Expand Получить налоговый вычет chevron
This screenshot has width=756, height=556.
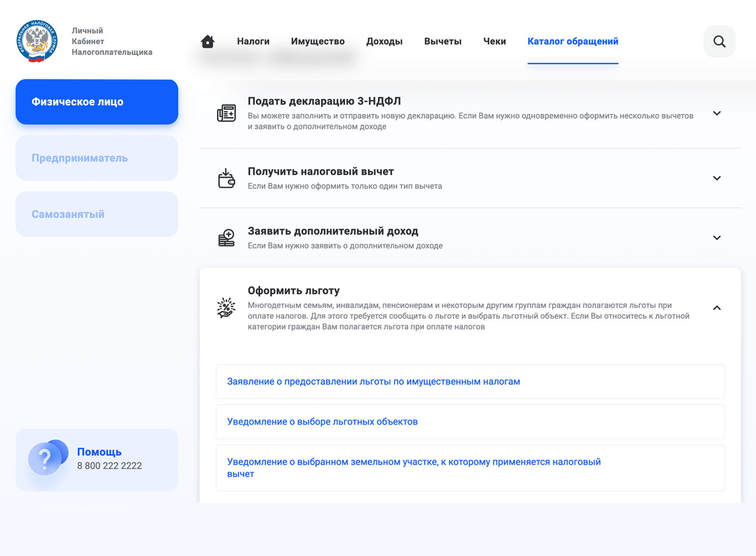(x=717, y=178)
